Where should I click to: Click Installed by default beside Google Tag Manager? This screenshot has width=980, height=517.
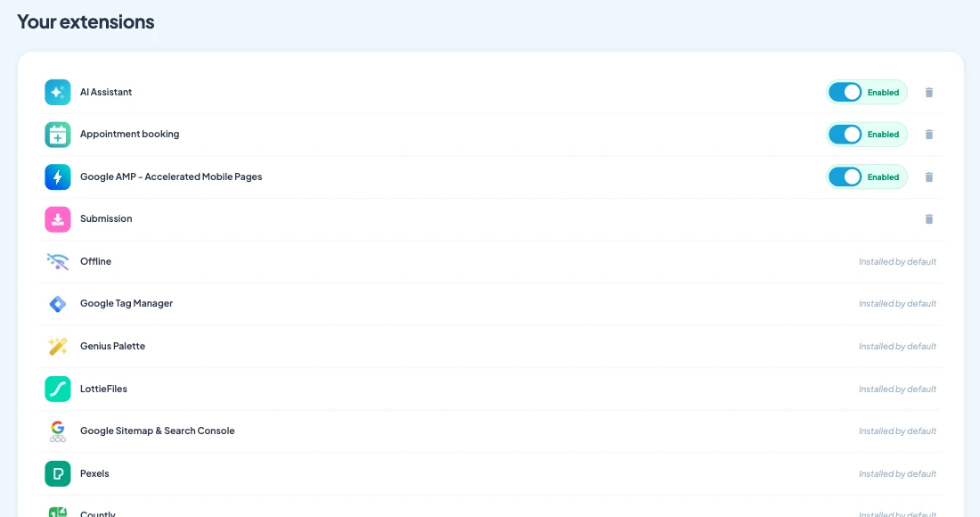click(x=897, y=304)
